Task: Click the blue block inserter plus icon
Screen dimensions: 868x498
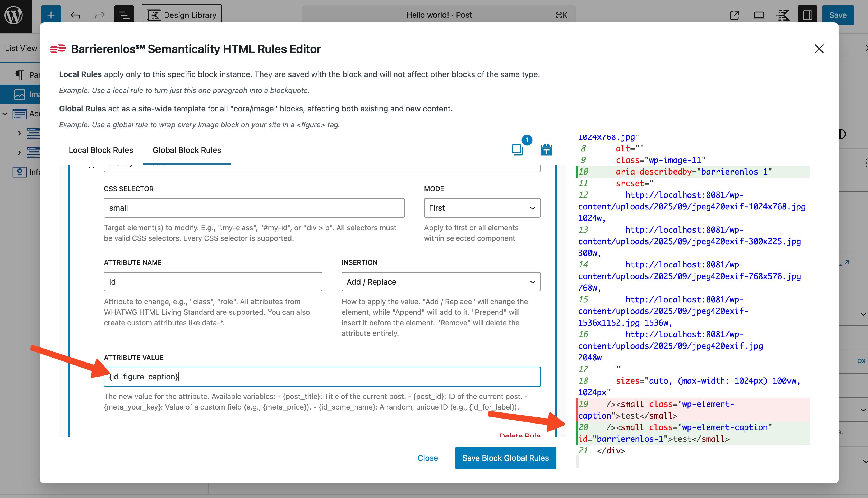Action: (51, 15)
